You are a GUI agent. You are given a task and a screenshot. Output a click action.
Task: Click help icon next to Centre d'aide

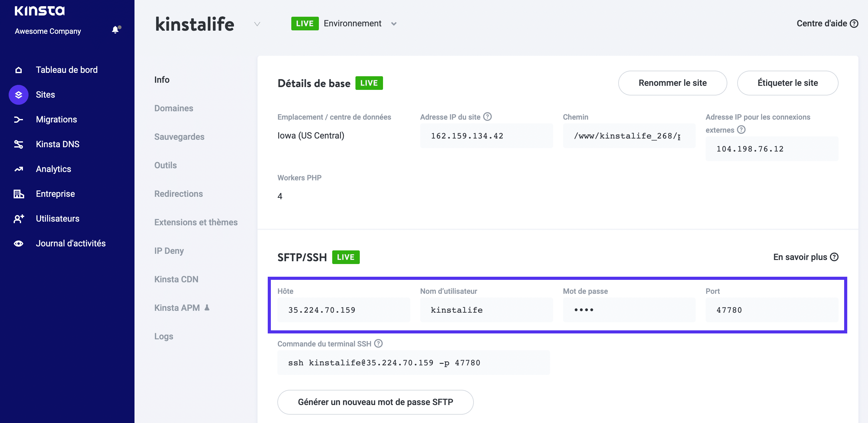pos(854,23)
